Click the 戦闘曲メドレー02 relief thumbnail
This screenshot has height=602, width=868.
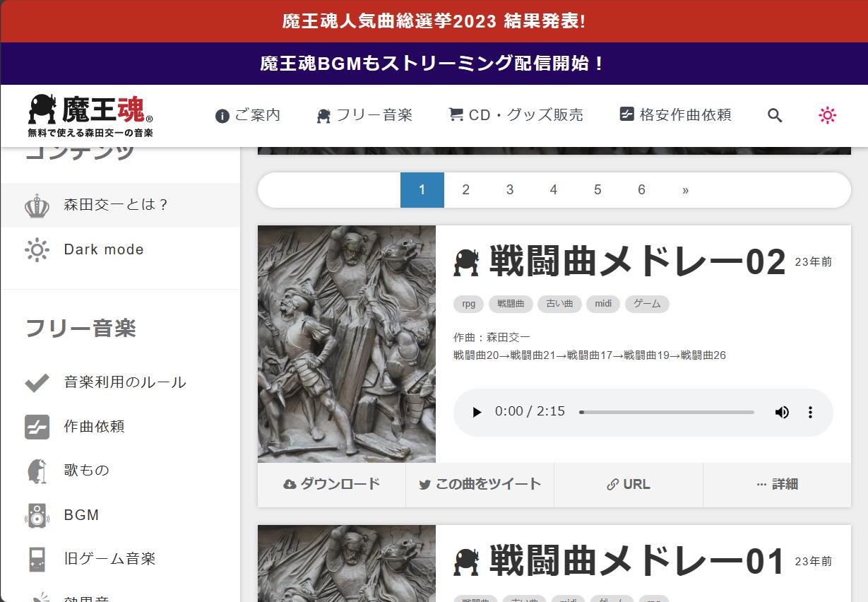click(347, 344)
